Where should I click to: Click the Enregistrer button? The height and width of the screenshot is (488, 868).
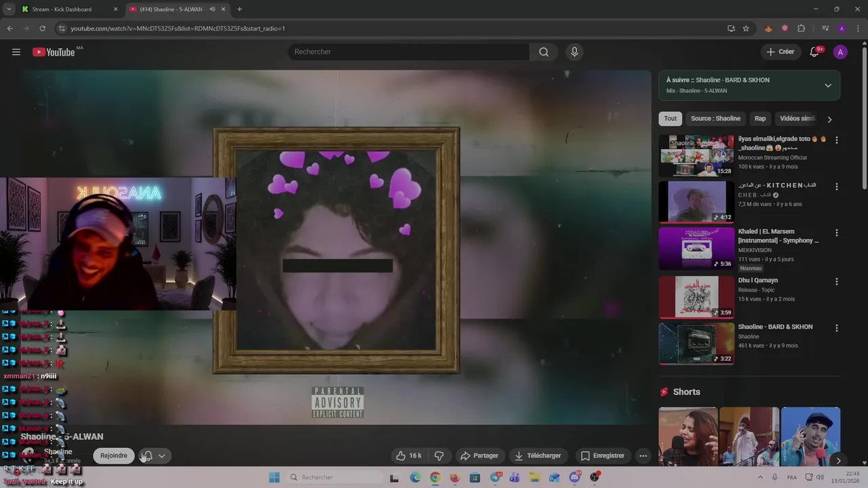coord(602,455)
